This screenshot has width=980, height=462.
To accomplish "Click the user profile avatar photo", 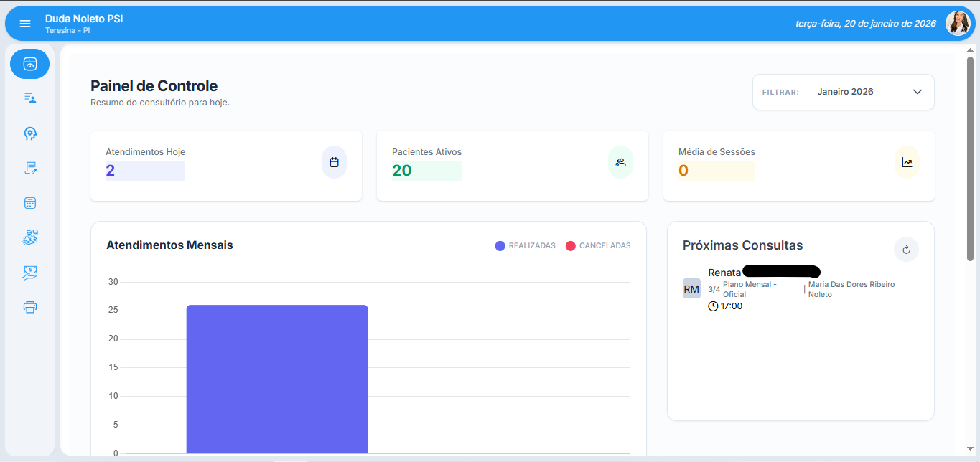I will pyautogui.click(x=957, y=24).
